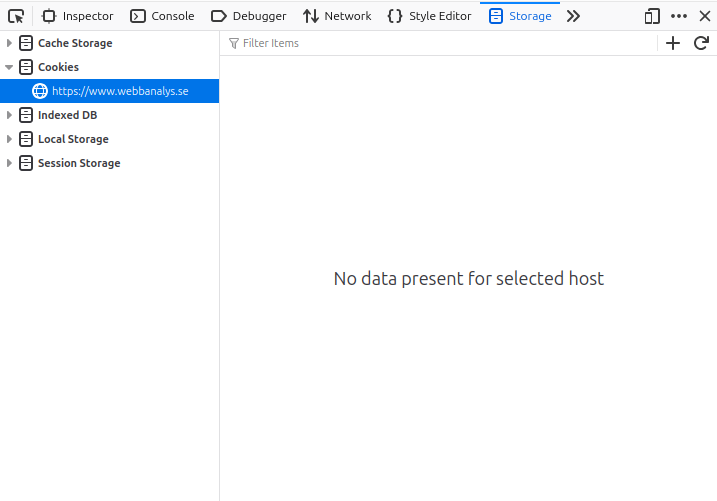Refresh the storage items list
The width and height of the screenshot is (717, 501).
[x=701, y=43]
